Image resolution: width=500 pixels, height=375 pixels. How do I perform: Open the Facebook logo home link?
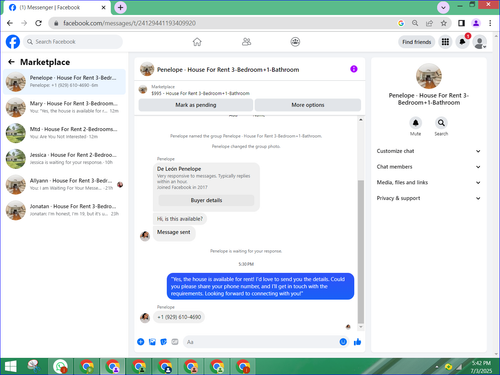[13, 42]
